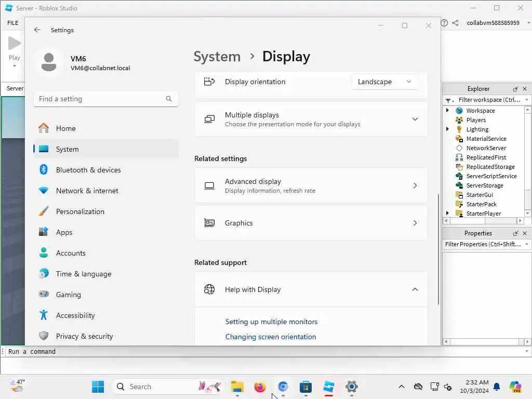532x399 pixels.
Task: Click the Explorer panel vertical scrollbar
Action: point(527,161)
